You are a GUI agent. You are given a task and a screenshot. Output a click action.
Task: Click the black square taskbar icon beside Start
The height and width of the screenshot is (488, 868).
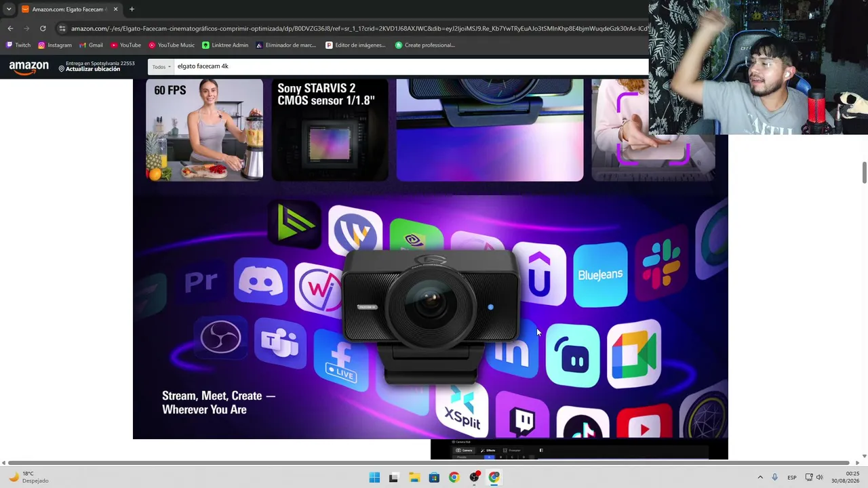point(393,477)
